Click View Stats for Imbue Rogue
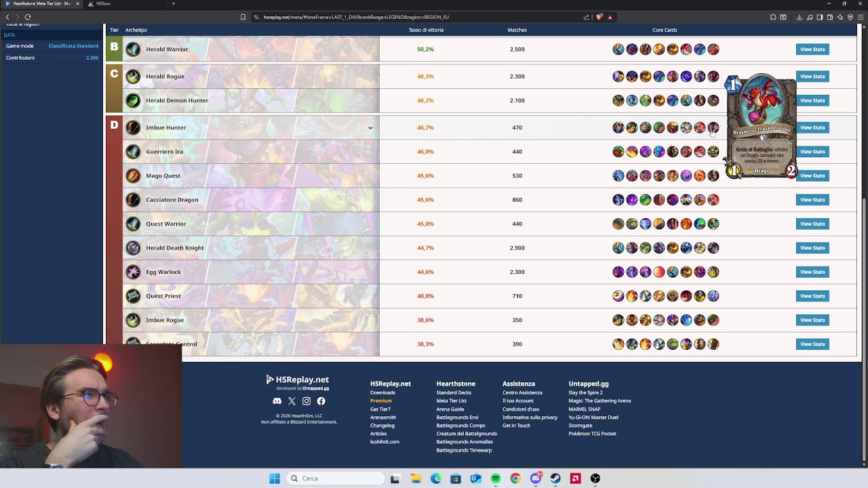Image resolution: width=868 pixels, height=488 pixels. [812, 320]
